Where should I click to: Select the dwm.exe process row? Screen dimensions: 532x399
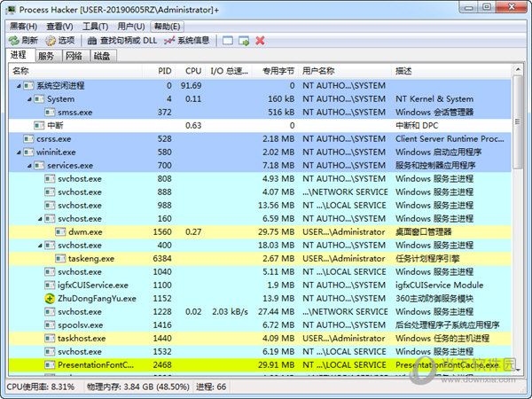click(84, 232)
